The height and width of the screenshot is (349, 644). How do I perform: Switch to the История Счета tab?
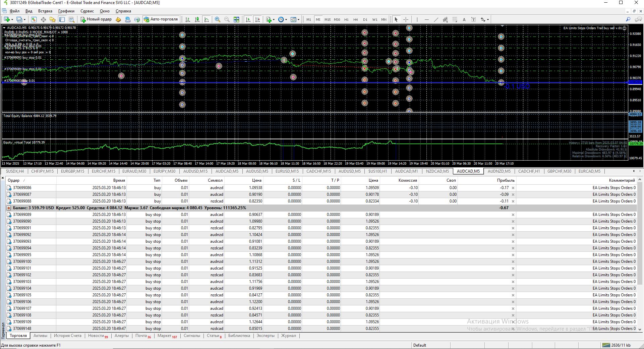tap(68, 336)
